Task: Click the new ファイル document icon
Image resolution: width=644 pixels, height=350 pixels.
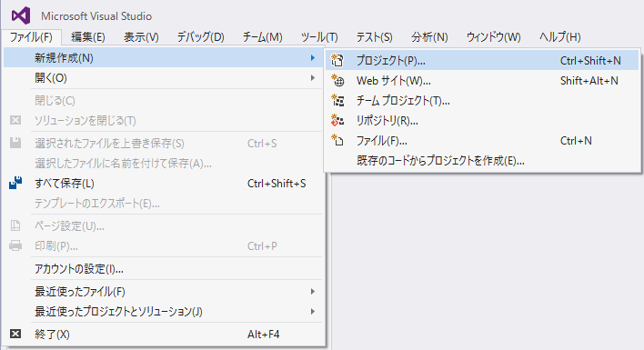Action: (337, 141)
